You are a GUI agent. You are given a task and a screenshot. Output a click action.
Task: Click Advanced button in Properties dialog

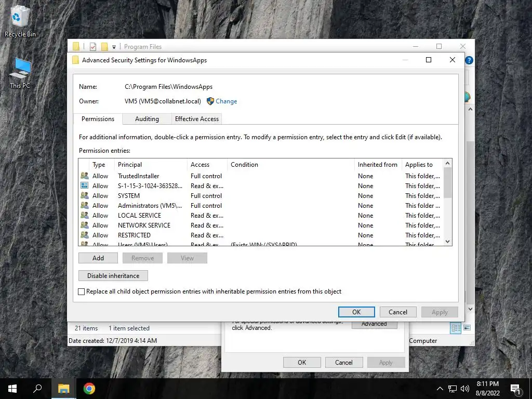coord(374,324)
